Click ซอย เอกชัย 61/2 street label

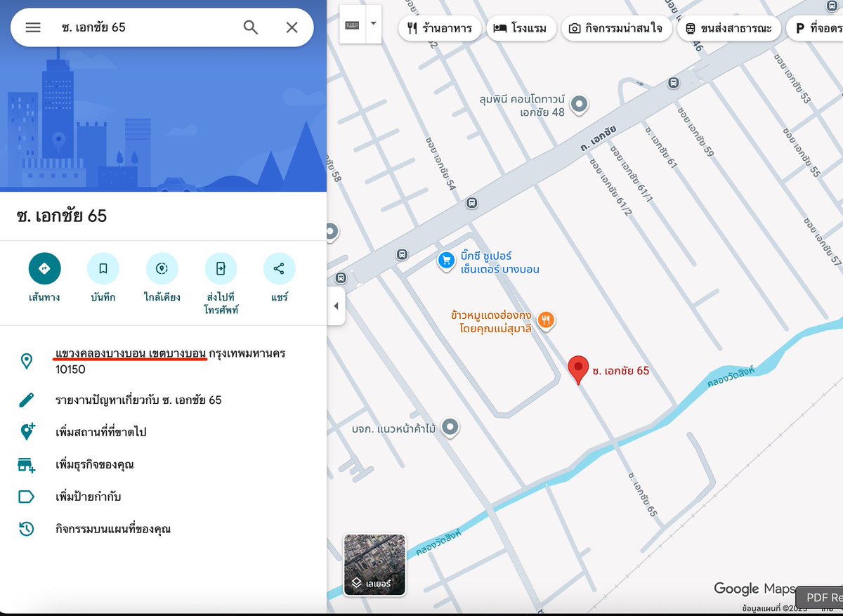tap(611, 185)
